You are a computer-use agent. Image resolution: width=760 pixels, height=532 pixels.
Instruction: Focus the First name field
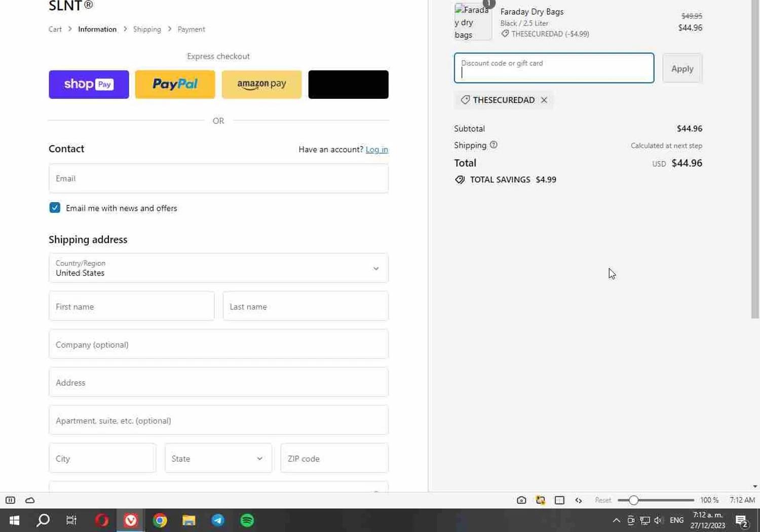point(131,306)
